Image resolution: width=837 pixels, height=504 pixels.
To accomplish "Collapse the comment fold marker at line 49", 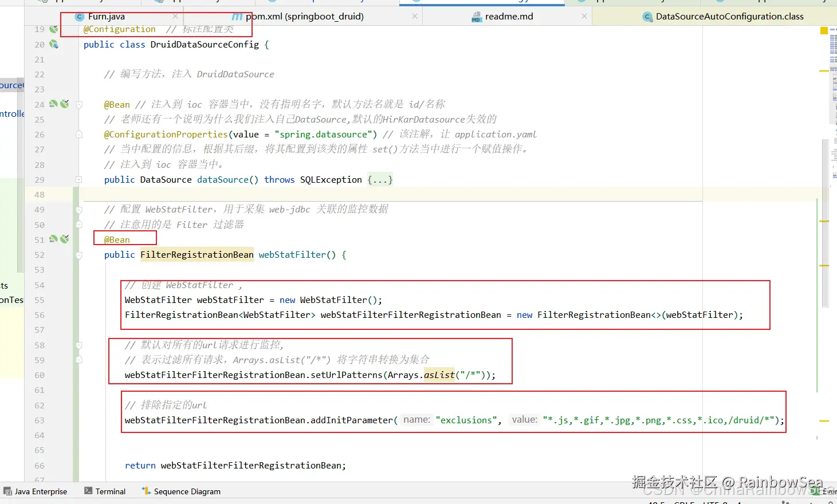I will (79, 210).
